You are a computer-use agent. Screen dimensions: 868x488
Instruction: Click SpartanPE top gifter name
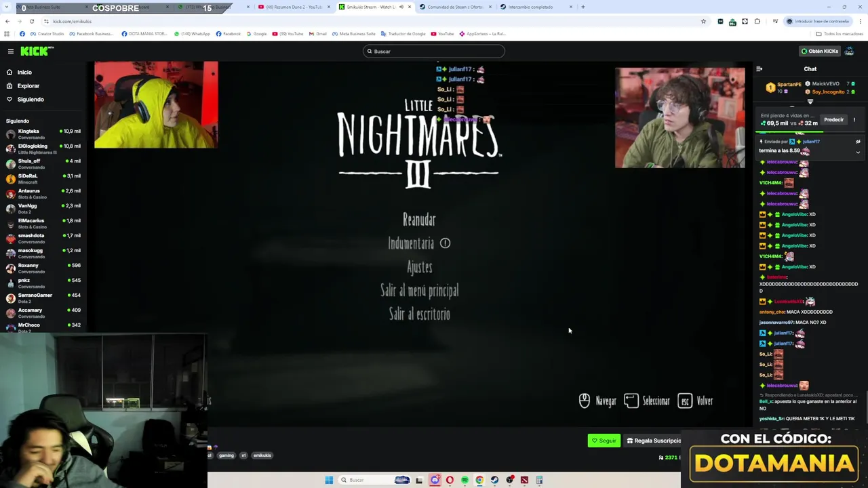(789, 84)
